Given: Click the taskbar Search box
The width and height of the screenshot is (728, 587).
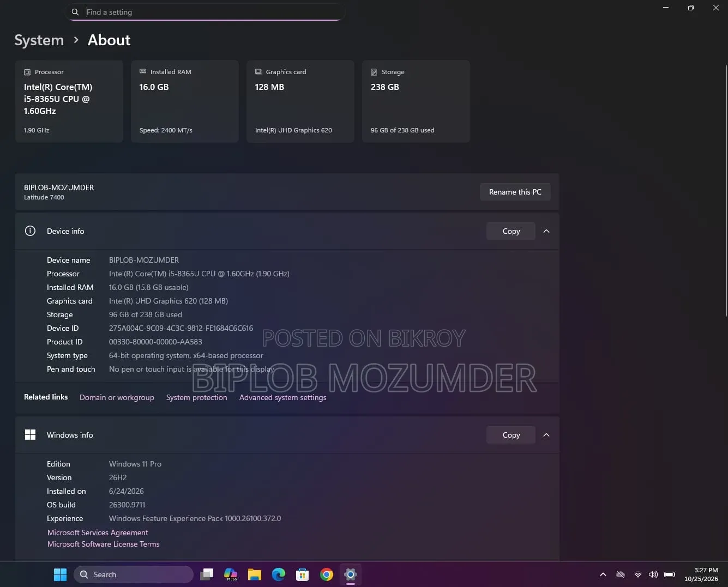Looking at the screenshot, I should (134, 574).
